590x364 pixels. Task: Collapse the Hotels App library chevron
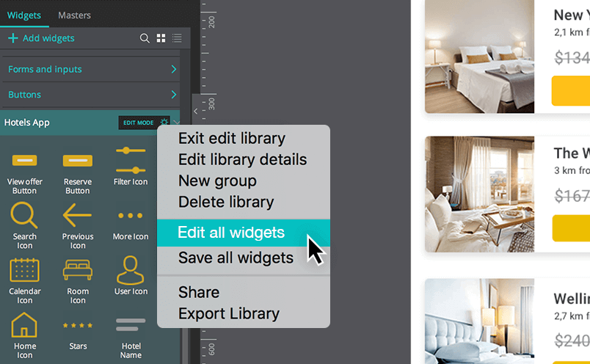click(176, 123)
